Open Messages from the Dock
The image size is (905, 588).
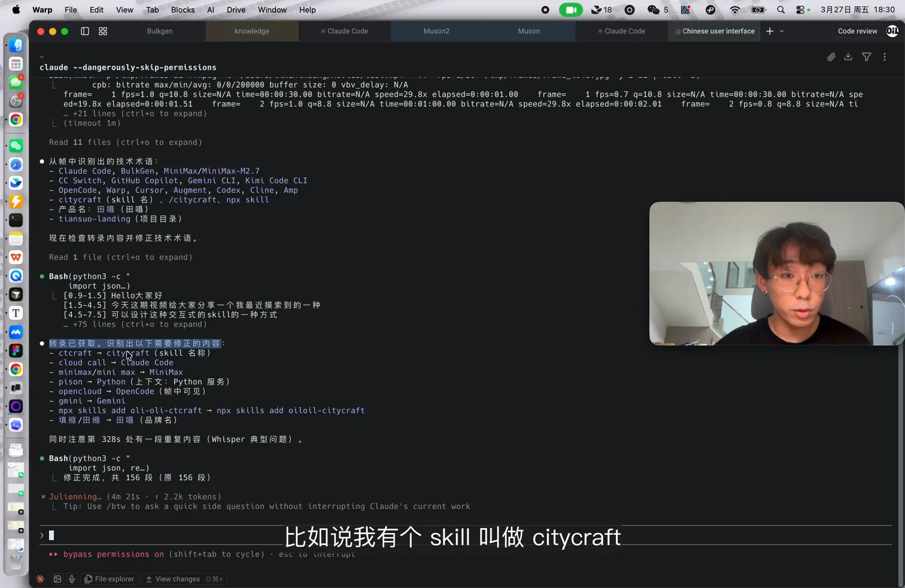point(16,83)
